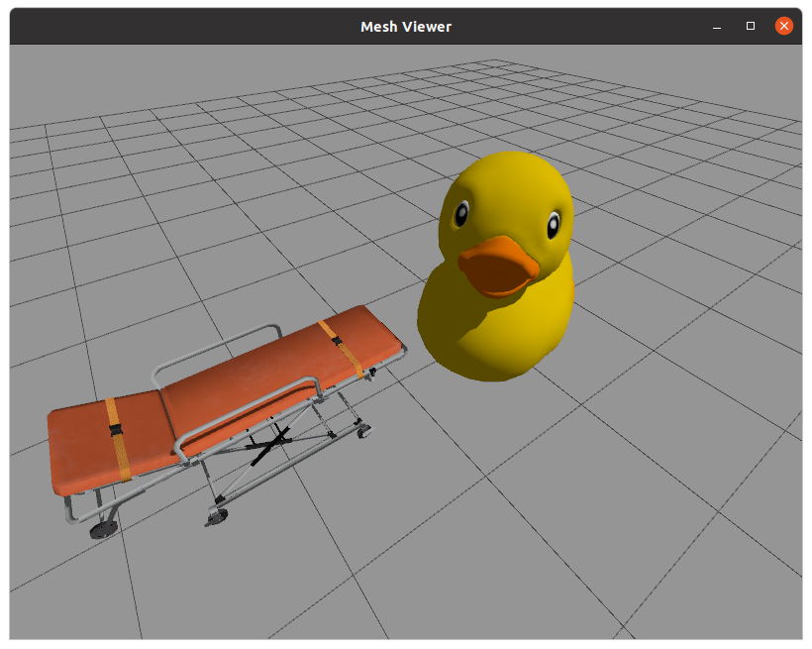This screenshot has width=812, height=649.
Task: Click the Mesh Viewer title text
Action: coord(406,27)
